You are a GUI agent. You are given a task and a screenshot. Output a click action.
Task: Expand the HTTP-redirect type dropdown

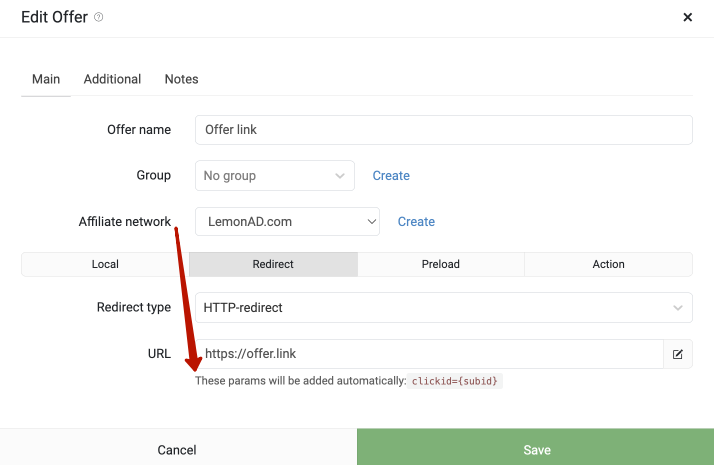pyautogui.click(x=444, y=307)
